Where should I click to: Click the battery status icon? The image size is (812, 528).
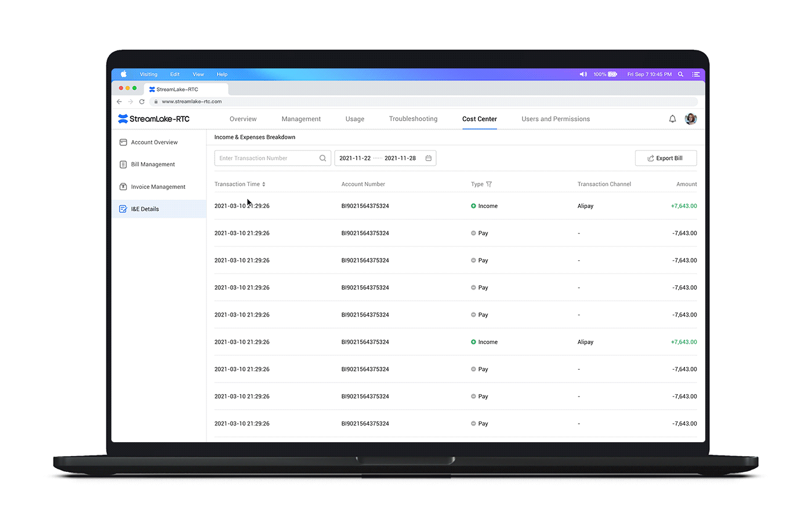click(612, 74)
